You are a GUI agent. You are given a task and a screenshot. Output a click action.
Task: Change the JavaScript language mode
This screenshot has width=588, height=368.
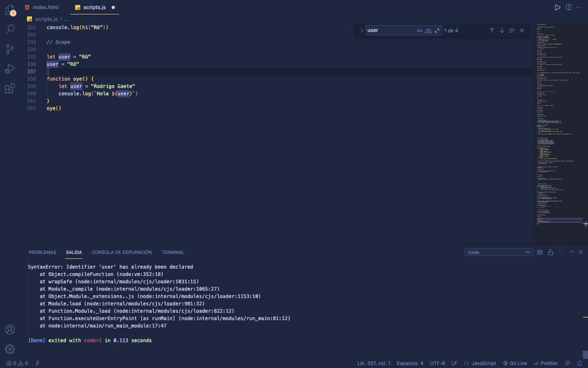(x=483, y=363)
